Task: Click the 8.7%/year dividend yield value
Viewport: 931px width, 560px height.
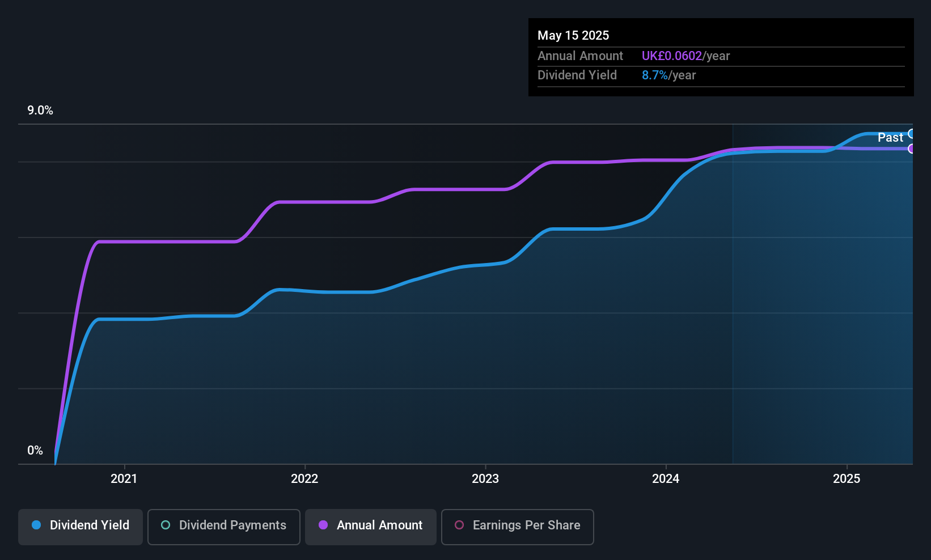Action: pyautogui.click(x=668, y=75)
